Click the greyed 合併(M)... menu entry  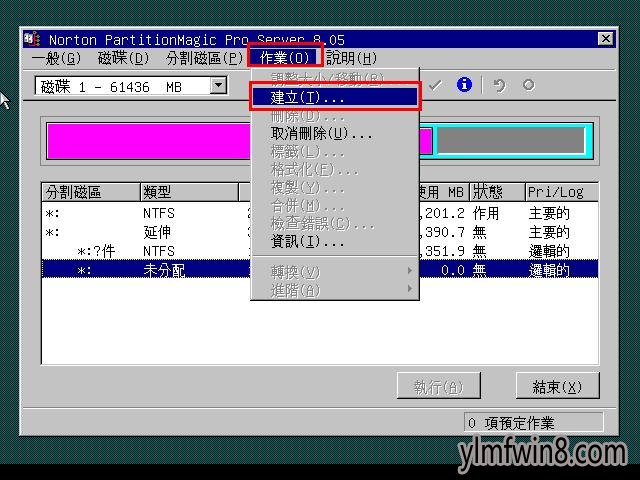(x=335, y=205)
